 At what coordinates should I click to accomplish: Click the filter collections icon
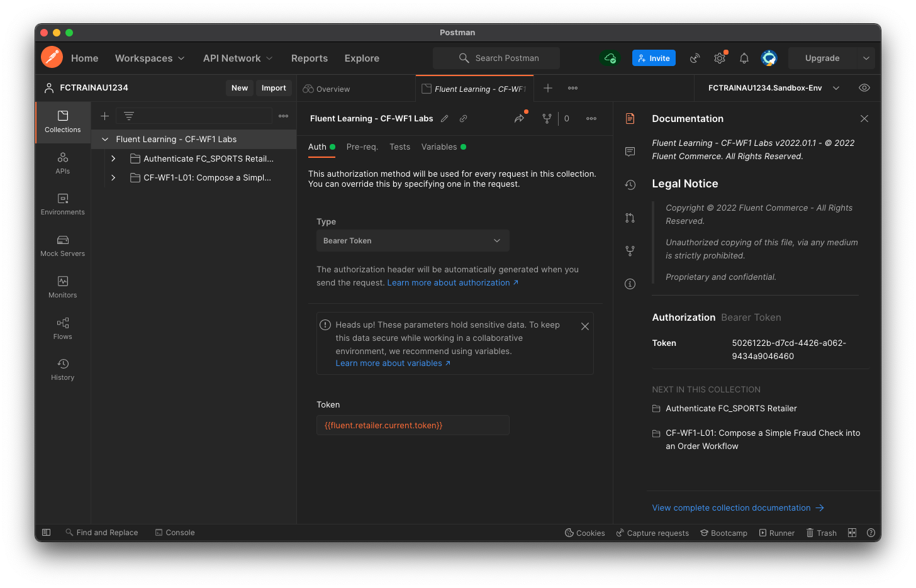pos(129,116)
